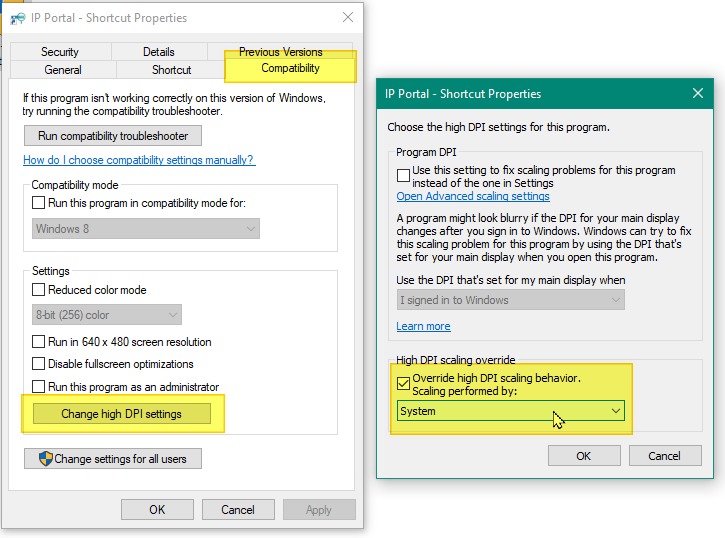This screenshot has width=725, height=538.
Task: Toggle Reduced color mode checkbox
Action: click(x=39, y=290)
